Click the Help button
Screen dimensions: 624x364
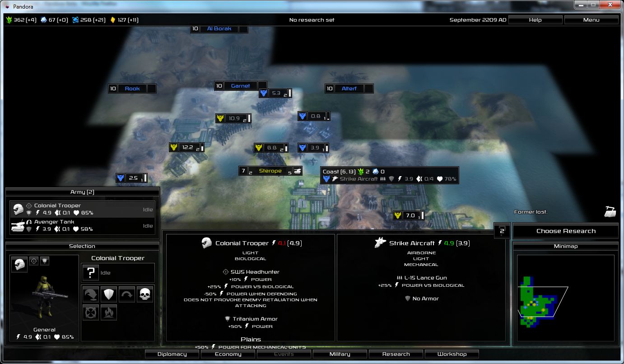point(536,20)
